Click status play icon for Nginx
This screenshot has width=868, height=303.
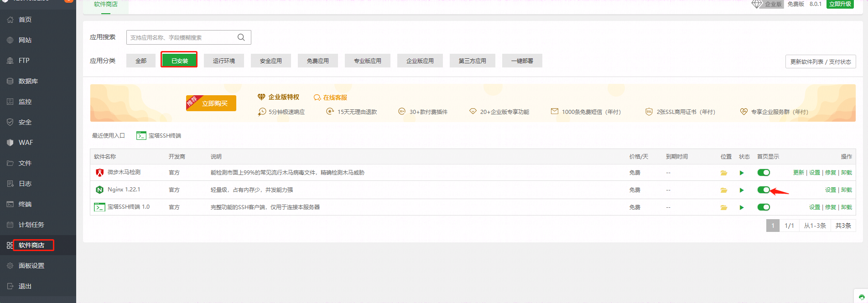tap(742, 190)
